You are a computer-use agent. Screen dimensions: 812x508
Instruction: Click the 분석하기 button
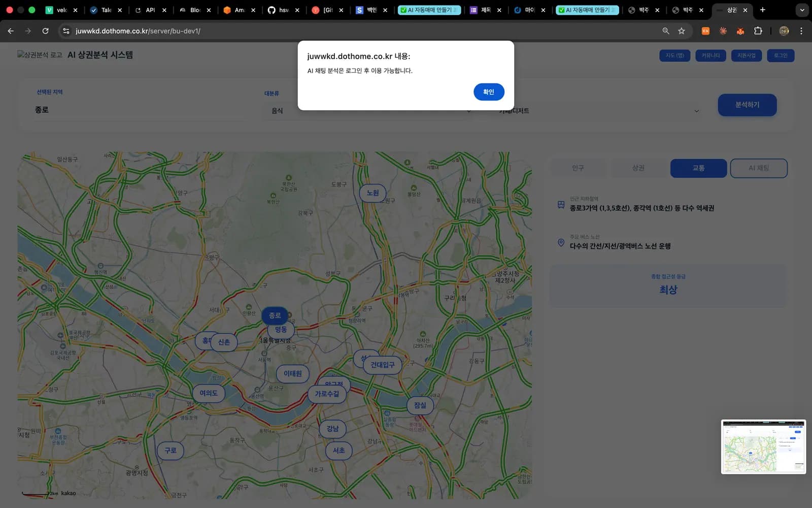tap(747, 105)
